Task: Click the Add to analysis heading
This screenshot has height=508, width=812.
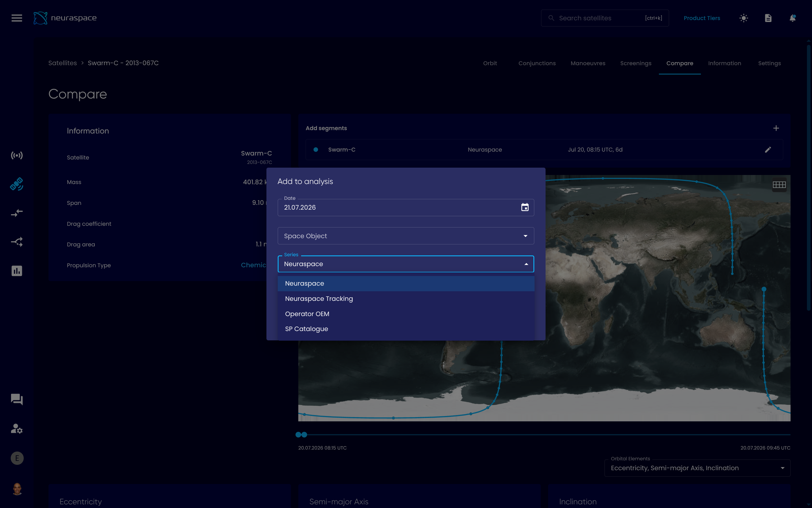Action: pyautogui.click(x=305, y=181)
